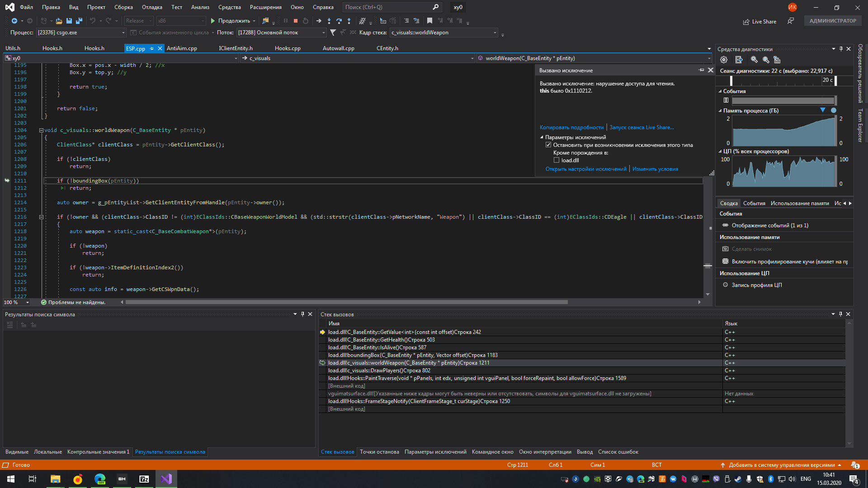Screen dimensions: 868x488
Task: Click Zoom In in Diagnostics tools
Action: click(x=754, y=60)
